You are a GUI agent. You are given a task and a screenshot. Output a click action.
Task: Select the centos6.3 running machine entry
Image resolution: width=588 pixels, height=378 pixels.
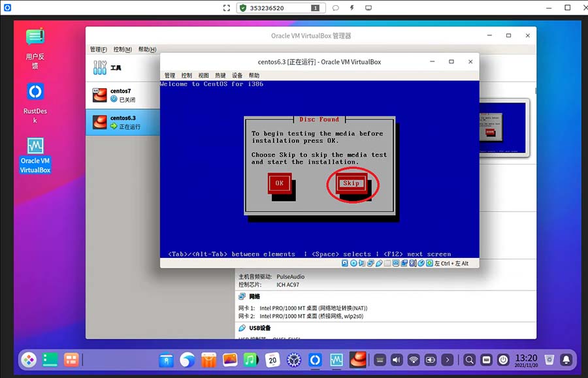122,122
